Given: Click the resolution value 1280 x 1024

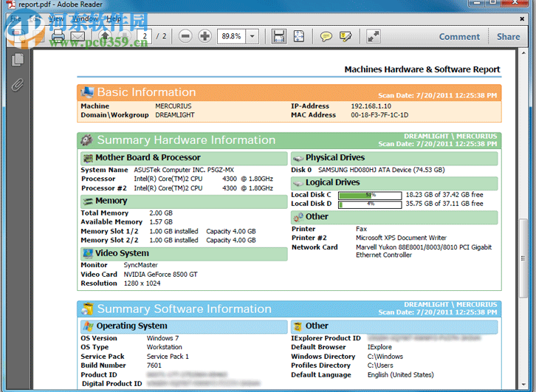Looking at the screenshot, I should 142,283.
